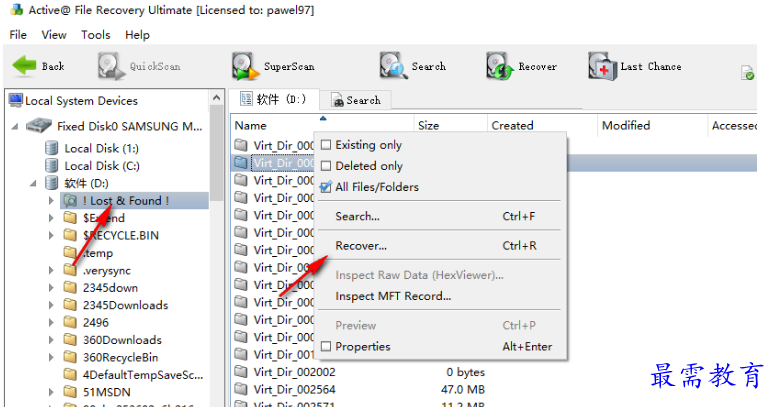772x407 pixels.
Task: Check the Deleted only option
Action: pyautogui.click(x=325, y=166)
